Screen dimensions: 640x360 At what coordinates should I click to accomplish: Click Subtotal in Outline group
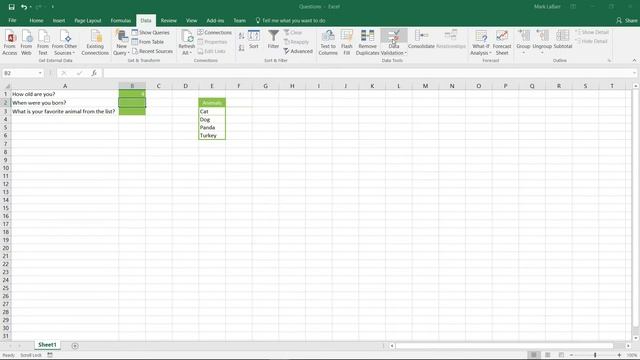click(563, 40)
